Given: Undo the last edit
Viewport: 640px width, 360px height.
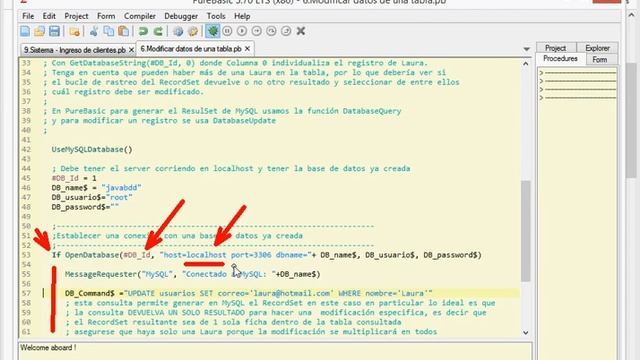Looking at the screenshot, I should coord(143,31).
